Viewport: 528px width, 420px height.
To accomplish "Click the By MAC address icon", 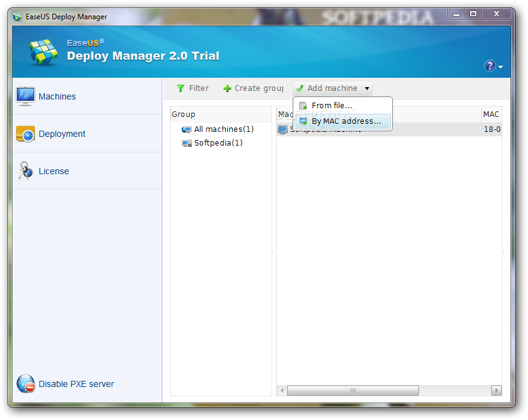I will point(303,121).
